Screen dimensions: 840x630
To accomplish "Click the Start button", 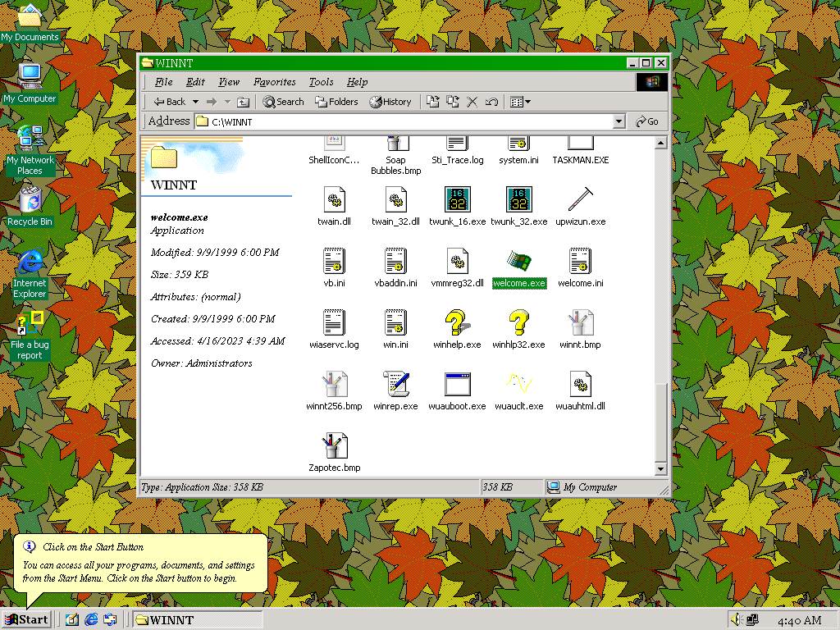I will (x=27, y=620).
